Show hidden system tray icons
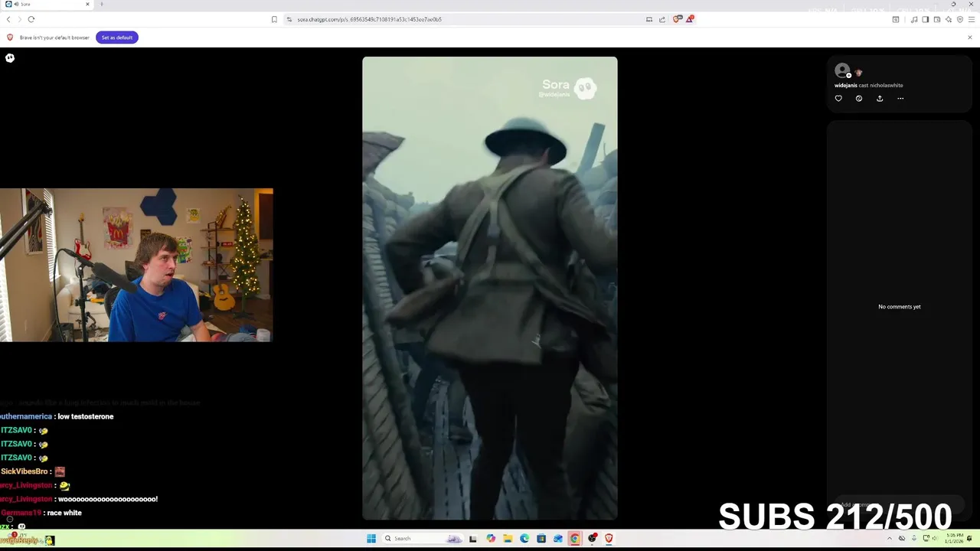The height and width of the screenshot is (551, 980). pyautogui.click(x=889, y=539)
